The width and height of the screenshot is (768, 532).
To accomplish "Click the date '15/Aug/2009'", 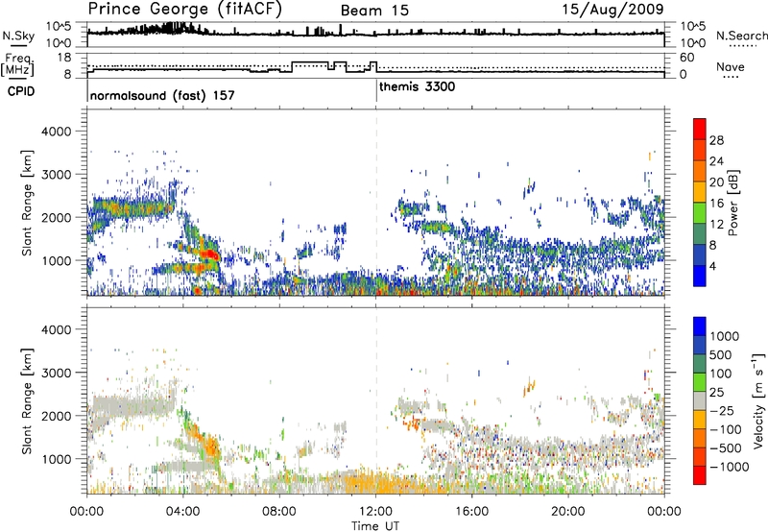I will pos(612,10).
